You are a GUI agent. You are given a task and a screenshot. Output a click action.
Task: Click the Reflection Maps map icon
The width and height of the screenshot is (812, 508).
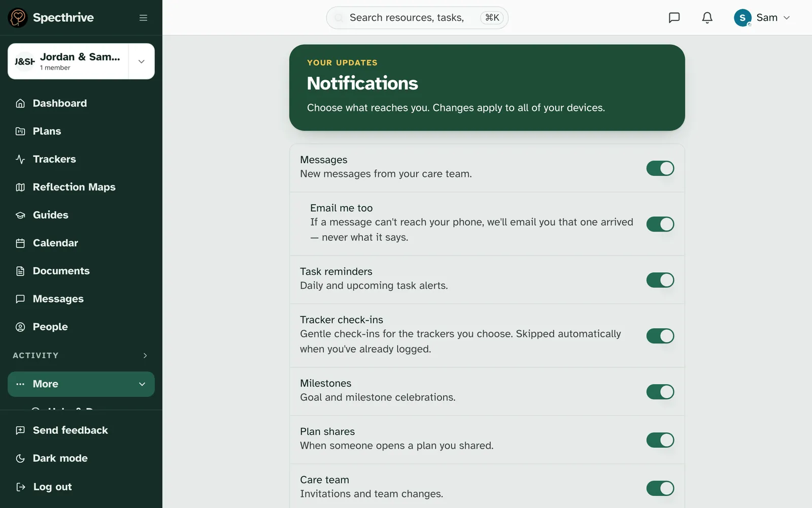[x=20, y=187]
